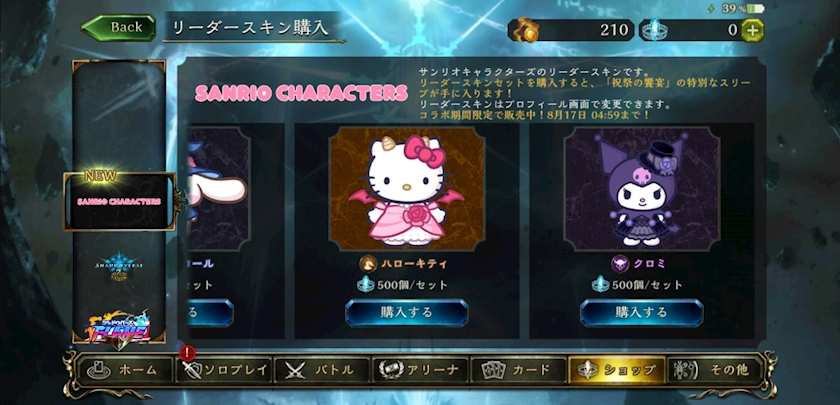This screenshot has width=840, height=405.
Task: Click the blue crystal currency icon
Action: tap(650, 31)
